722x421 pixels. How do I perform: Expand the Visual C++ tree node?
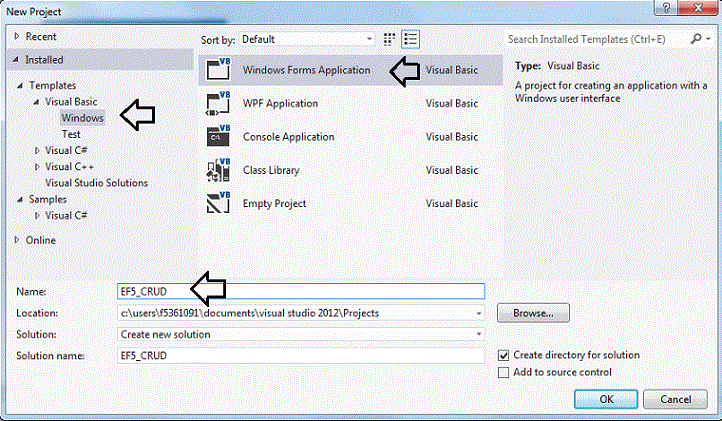[37, 167]
